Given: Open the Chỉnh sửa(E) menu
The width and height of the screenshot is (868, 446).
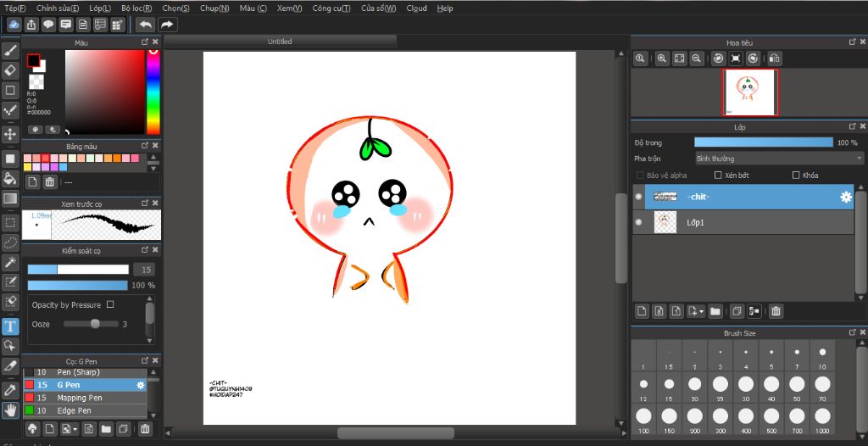Looking at the screenshot, I should pyautogui.click(x=58, y=8).
